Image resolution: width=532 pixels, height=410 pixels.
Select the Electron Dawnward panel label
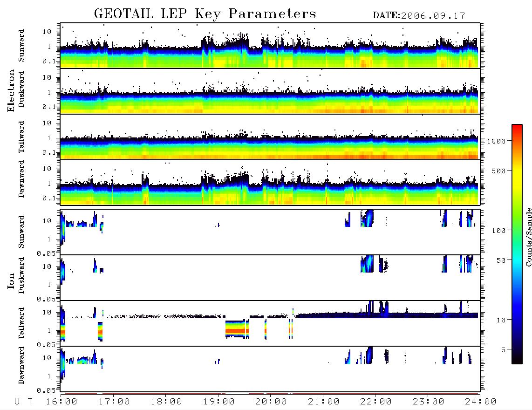(x=21, y=179)
